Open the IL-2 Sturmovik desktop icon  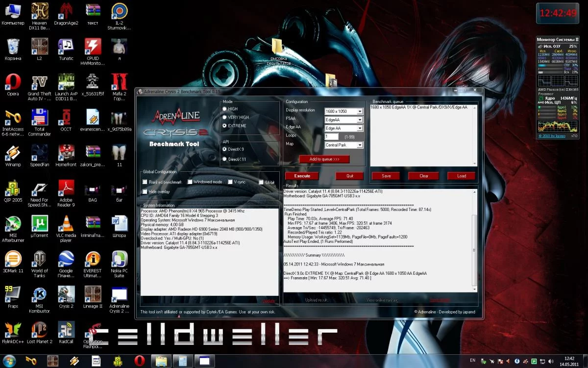point(119,15)
